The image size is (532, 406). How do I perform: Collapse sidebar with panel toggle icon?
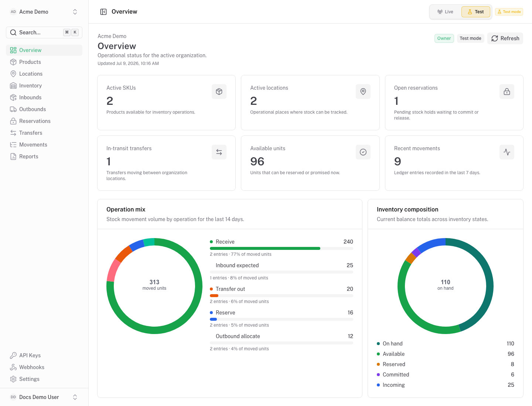[103, 12]
